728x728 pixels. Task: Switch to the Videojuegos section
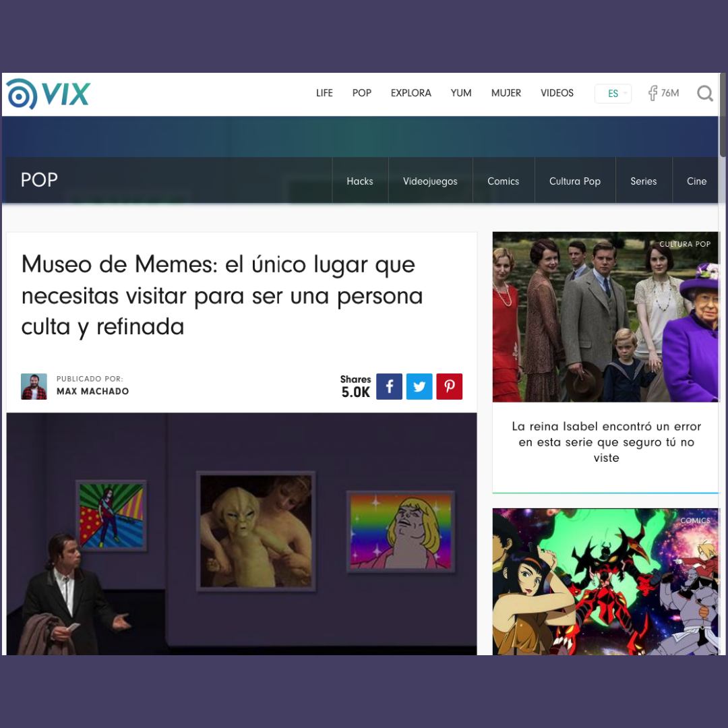(x=430, y=181)
